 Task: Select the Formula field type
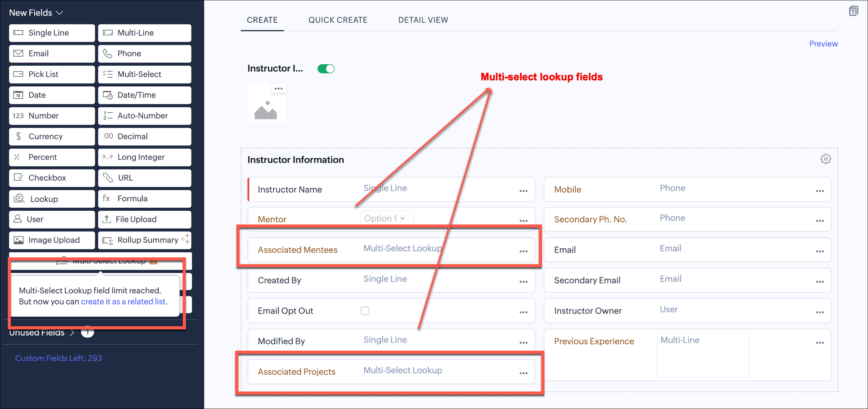tap(145, 199)
